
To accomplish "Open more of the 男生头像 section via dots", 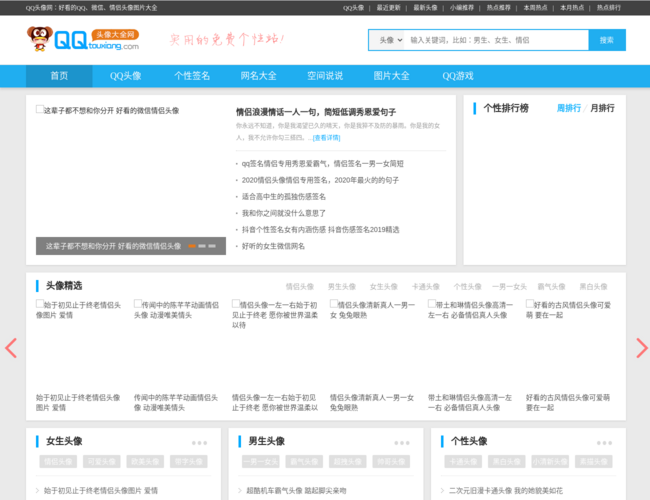I will click(x=402, y=443).
